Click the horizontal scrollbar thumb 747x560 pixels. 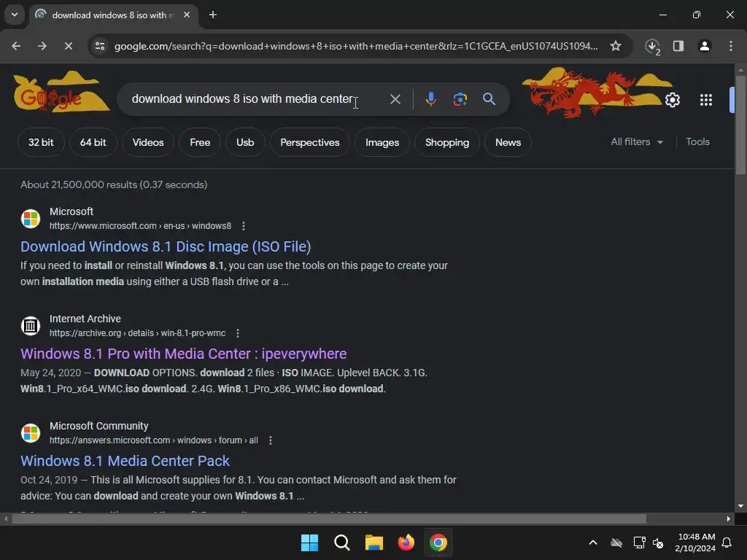coord(329,518)
